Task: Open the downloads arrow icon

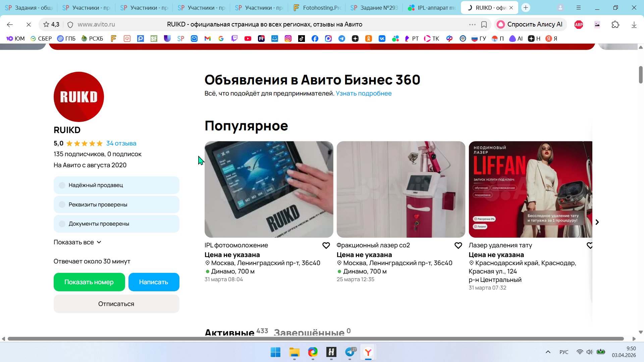Action: click(634, 24)
